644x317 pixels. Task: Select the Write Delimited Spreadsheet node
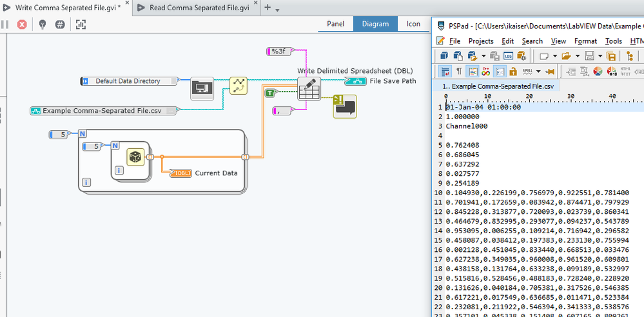pos(309,88)
